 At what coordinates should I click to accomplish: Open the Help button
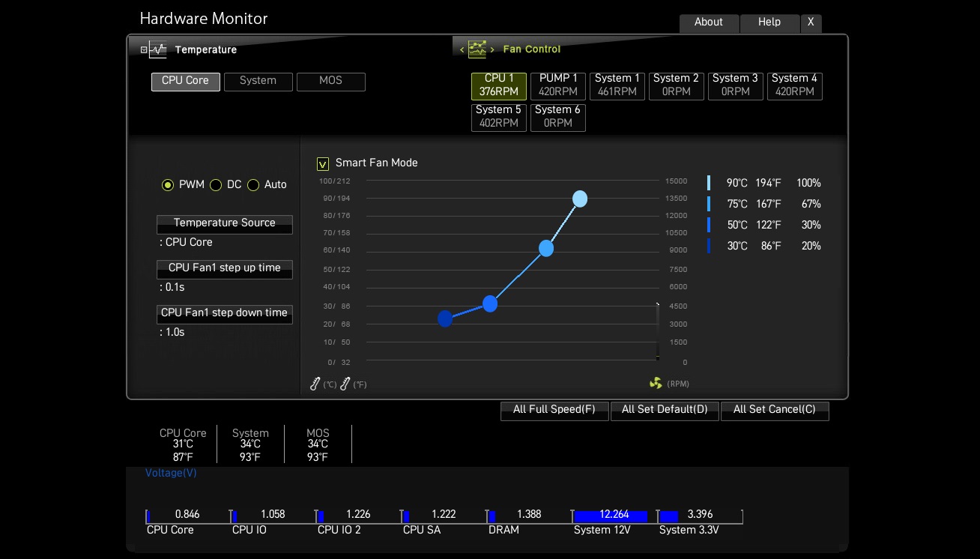tap(769, 23)
